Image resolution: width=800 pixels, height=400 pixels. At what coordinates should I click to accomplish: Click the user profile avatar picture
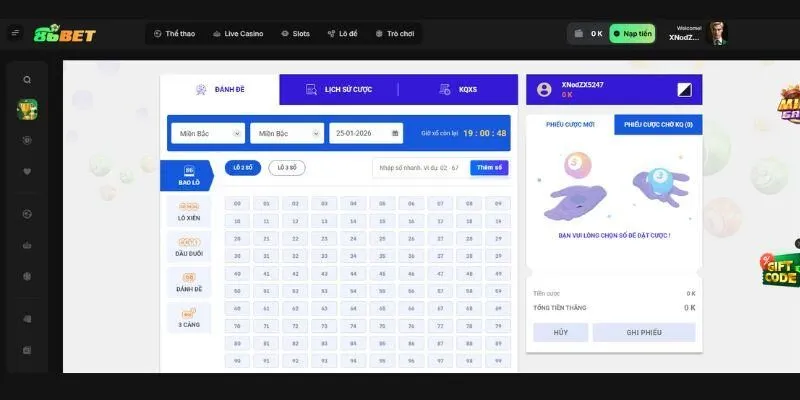716,33
